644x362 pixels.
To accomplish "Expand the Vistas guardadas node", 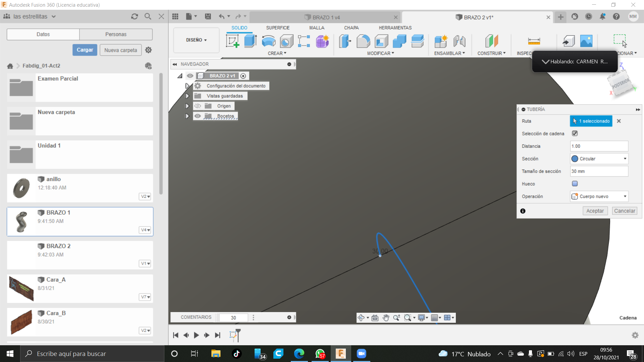I will [187, 96].
